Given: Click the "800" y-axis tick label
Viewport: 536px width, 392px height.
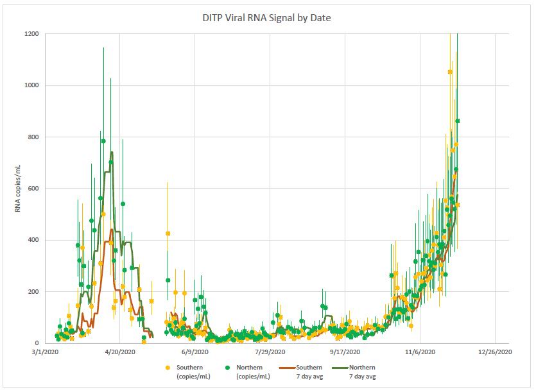Looking at the screenshot, I should (33, 137).
